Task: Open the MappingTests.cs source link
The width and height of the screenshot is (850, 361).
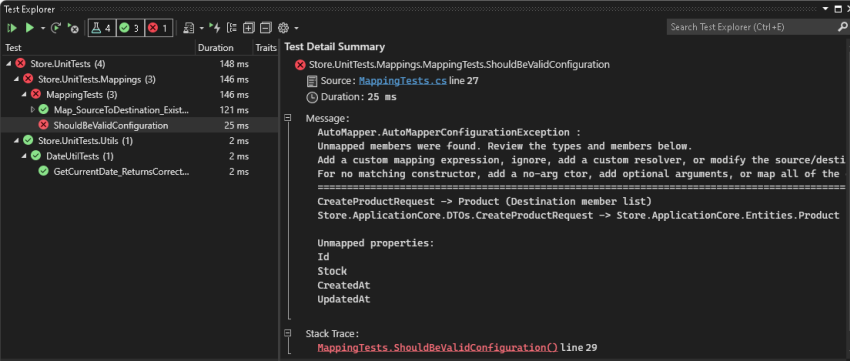Action: point(403,81)
